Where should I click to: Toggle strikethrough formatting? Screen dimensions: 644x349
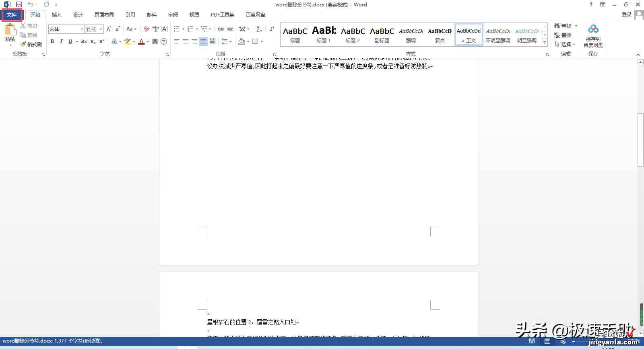click(84, 41)
